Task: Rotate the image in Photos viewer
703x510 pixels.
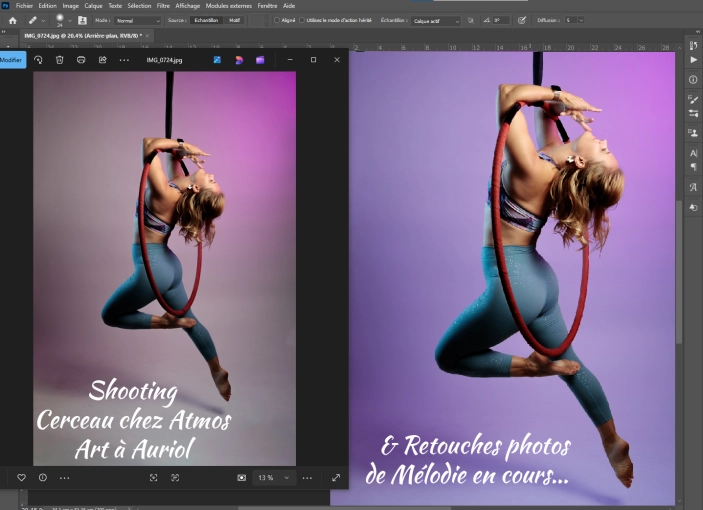Action: (38, 60)
